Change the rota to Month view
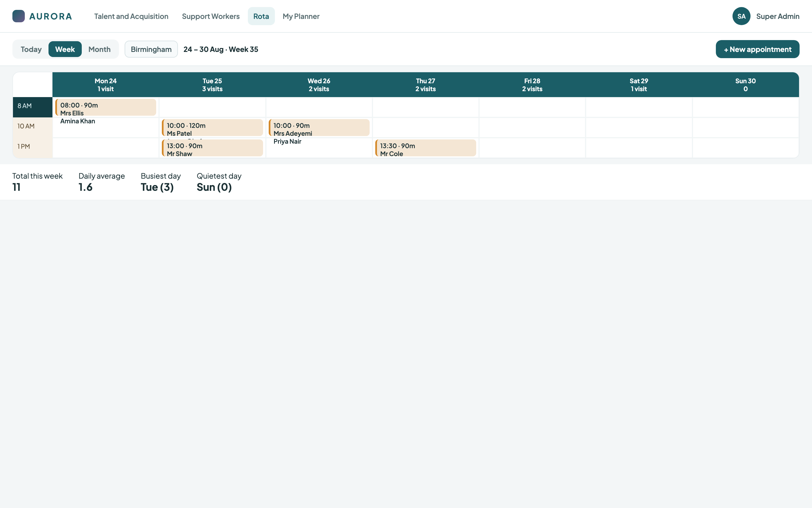This screenshot has width=812, height=508. [99, 49]
